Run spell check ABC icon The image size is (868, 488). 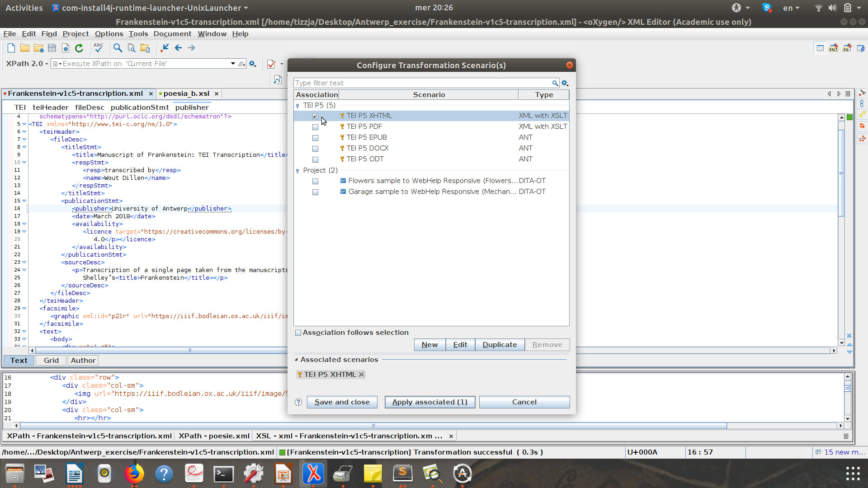pyautogui.click(x=98, y=48)
